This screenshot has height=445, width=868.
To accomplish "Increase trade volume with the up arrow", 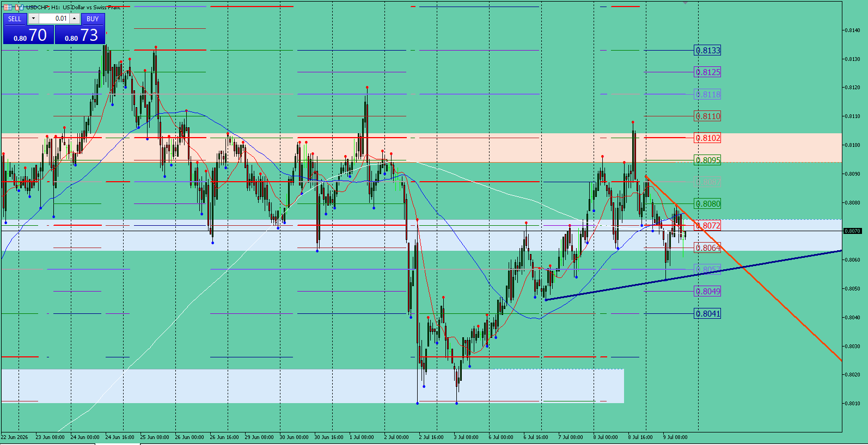I will 75,18.
